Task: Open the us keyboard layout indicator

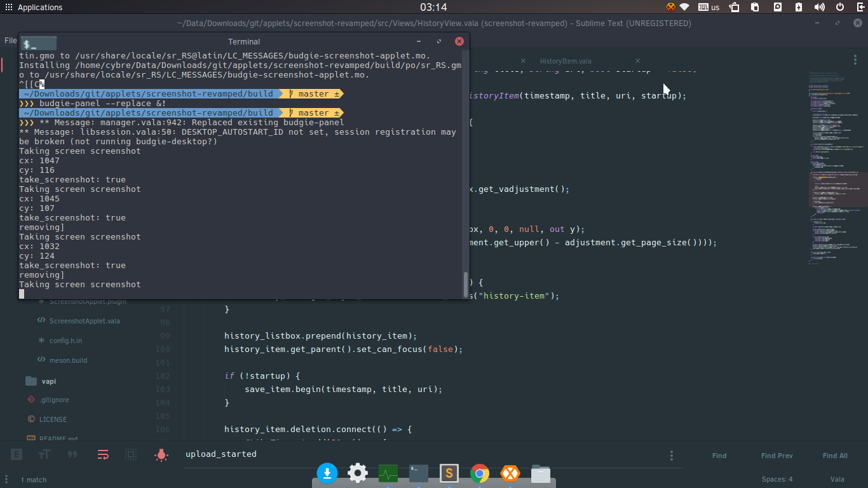Action: click(709, 8)
